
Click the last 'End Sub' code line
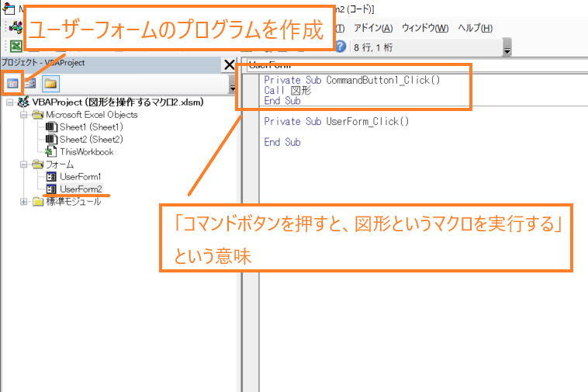(282, 142)
